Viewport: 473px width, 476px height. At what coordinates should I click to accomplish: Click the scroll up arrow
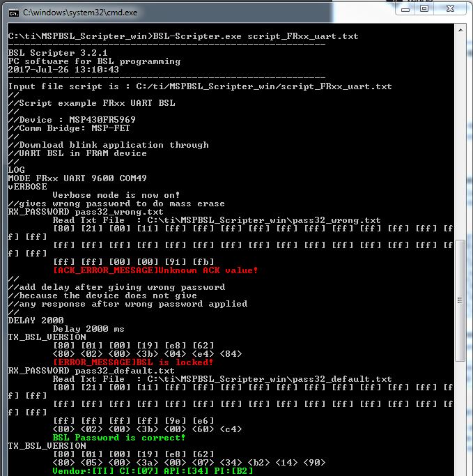[460, 30]
